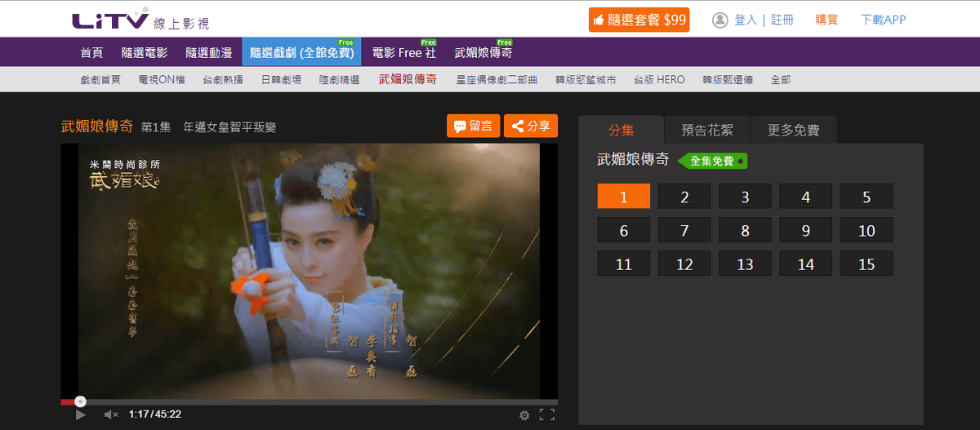Select episode 8
This screenshot has width=980, height=430.
[x=745, y=231]
